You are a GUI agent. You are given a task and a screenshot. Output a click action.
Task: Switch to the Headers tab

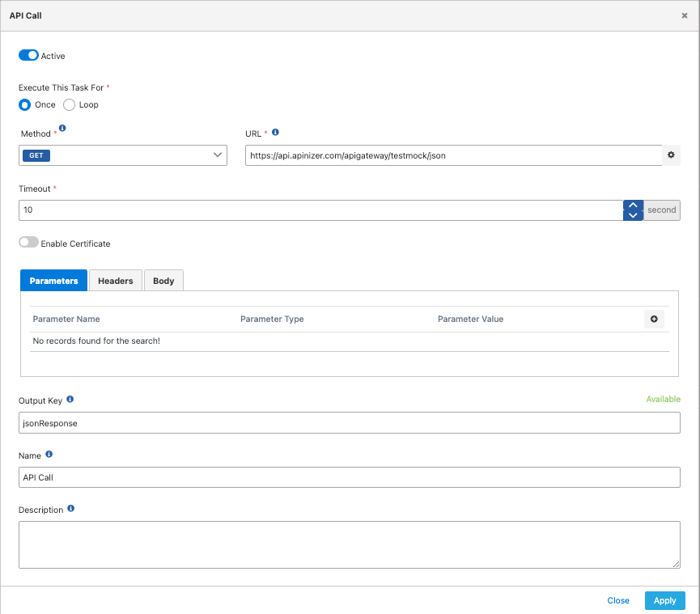(x=115, y=281)
